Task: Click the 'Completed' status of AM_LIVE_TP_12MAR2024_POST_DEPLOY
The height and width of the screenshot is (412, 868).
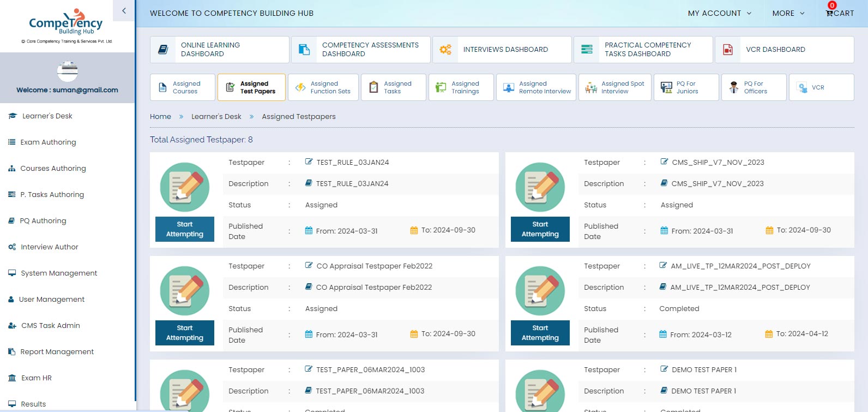Action: (679, 308)
